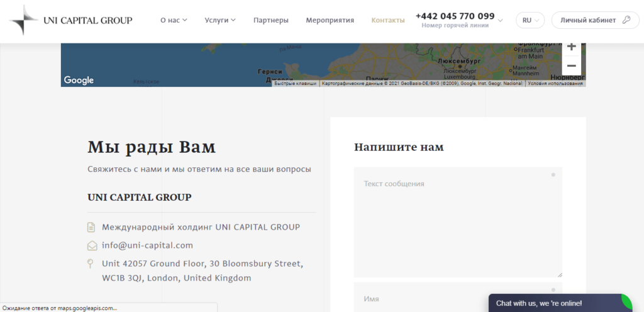Click the info@uni-capital.com email link

pos(147,245)
